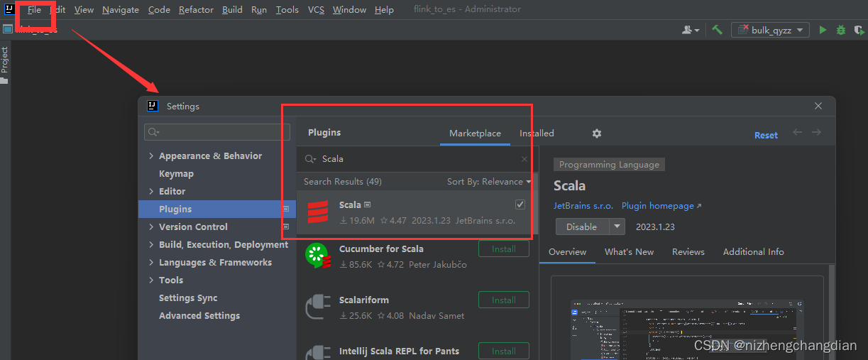The height and width of the screenshot is (360, 868).
Task: Open the Tools menu
Action: click(x=287, y=9)
